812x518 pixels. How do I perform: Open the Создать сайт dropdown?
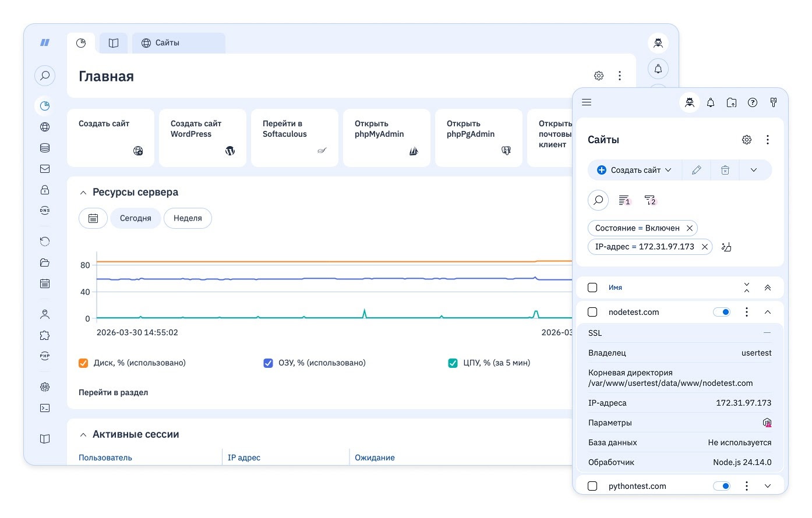tap(668, 170)
